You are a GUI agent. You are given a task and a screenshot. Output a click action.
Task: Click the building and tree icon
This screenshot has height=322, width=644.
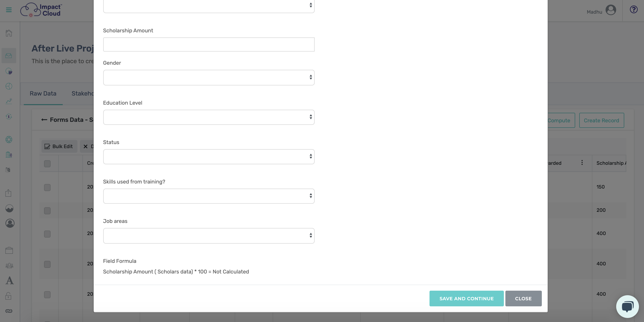tap(9, 155)
